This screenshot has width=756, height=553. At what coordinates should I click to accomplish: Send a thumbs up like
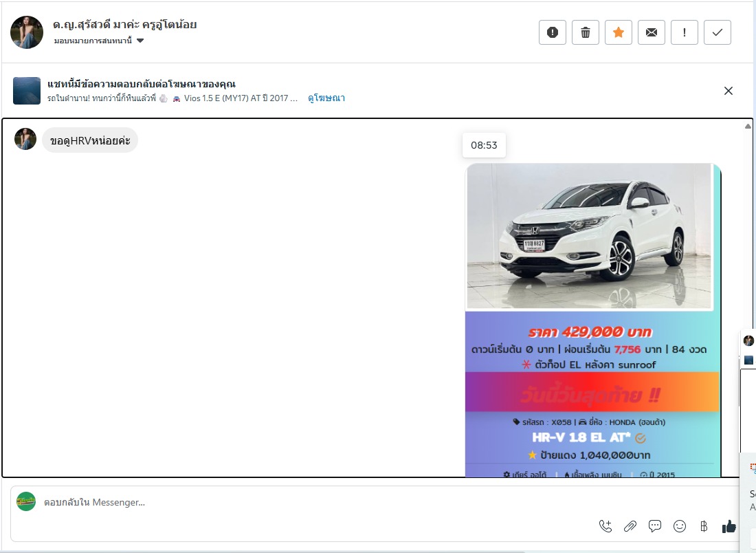tap(729, 526)
